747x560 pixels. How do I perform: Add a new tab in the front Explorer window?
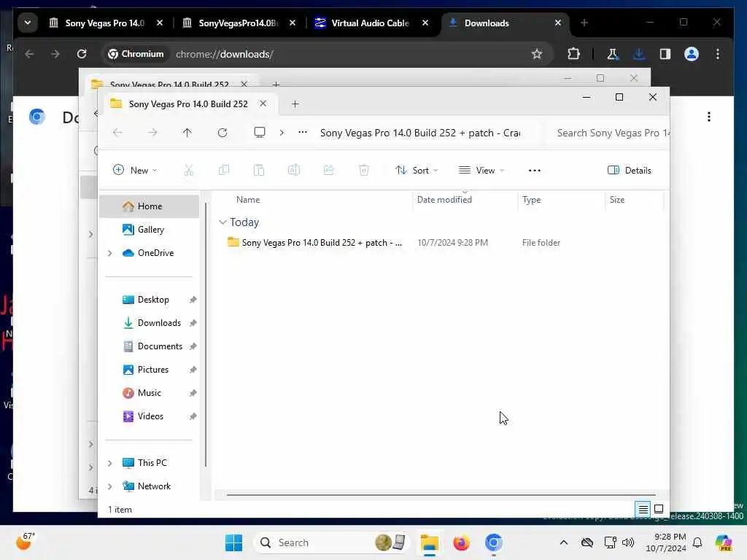click(x=295, y=104)
